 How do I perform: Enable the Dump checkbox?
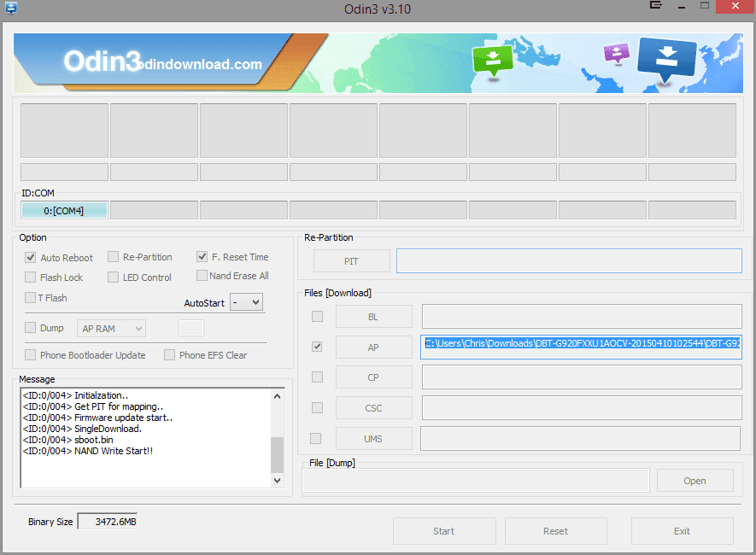pyautogui.click(x=31, y=328)
